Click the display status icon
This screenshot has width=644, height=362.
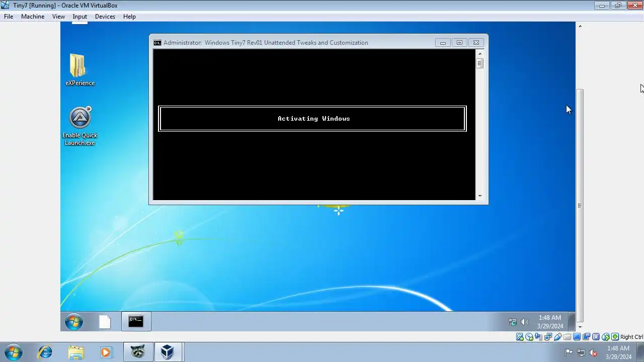pyautogui.click(x=577, y=337)
